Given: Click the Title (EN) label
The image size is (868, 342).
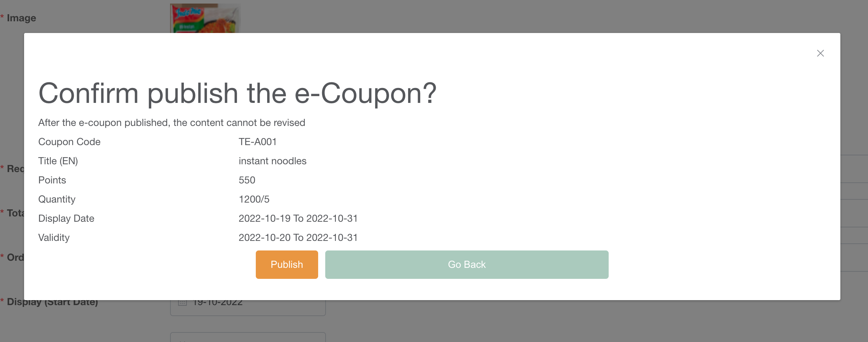Looking at the screenshot, I should (x=58, y=161).
